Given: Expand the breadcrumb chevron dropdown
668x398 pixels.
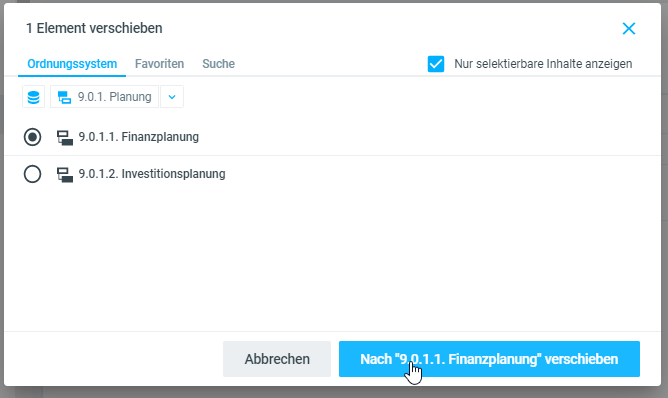Looking at the screenshot, I should (172, 97).
